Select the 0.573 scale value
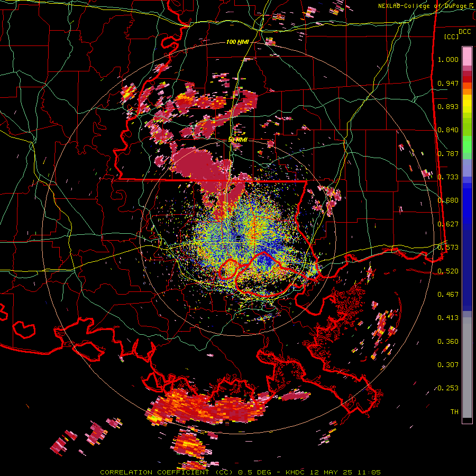The image size is (476, 476). point(448,248)
